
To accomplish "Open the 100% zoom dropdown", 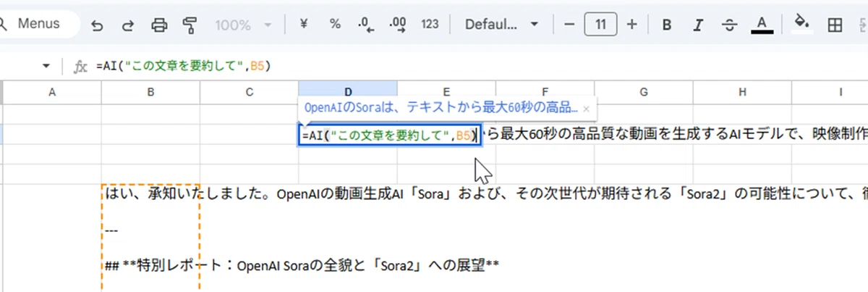I will click(244, 25).
